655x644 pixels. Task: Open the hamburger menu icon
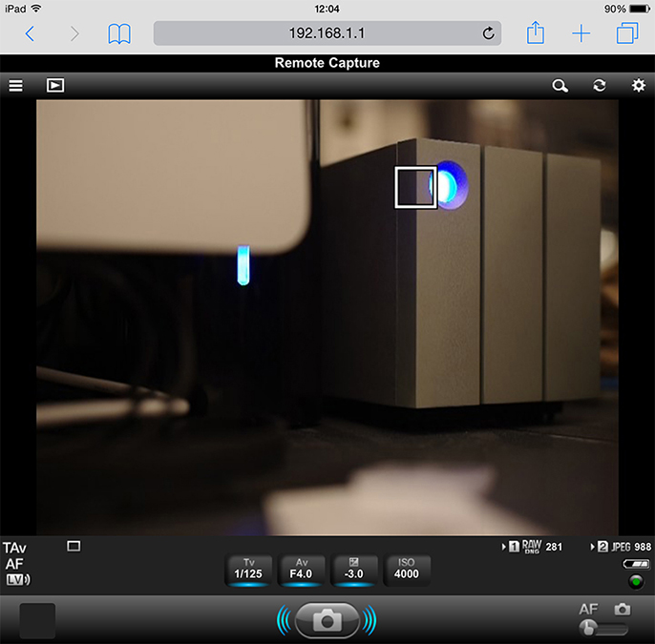16,86
